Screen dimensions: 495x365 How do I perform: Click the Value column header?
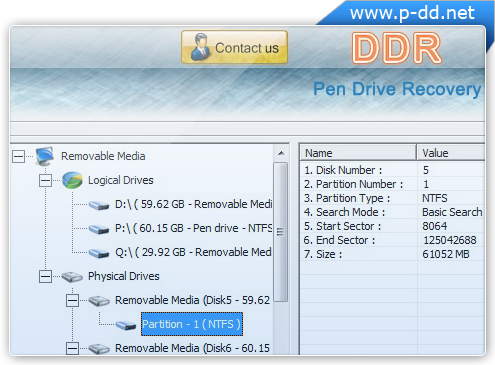point(451,153)
